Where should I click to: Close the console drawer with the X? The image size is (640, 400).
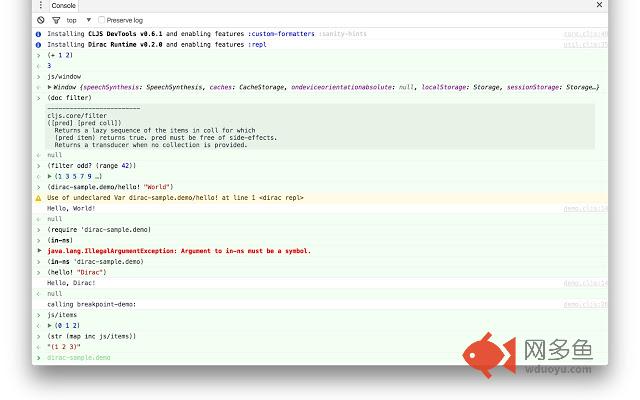(x=599, y=5)
